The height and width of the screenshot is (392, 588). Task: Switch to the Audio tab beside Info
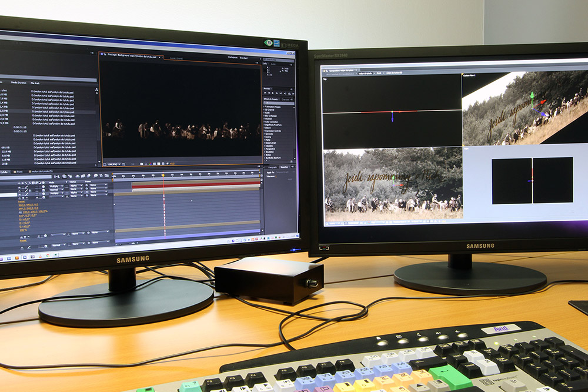pyautogui.click(x=273, y=64)
